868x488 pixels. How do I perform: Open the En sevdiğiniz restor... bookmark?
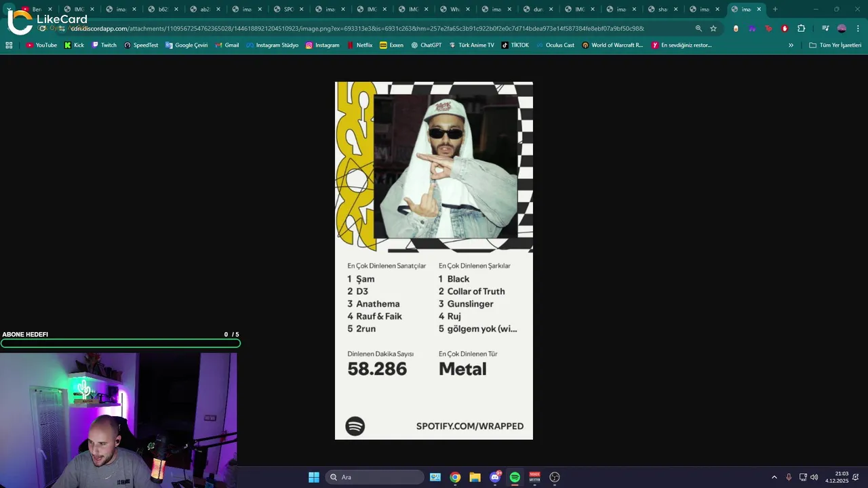pyautogui.click(x=682, y=45)
